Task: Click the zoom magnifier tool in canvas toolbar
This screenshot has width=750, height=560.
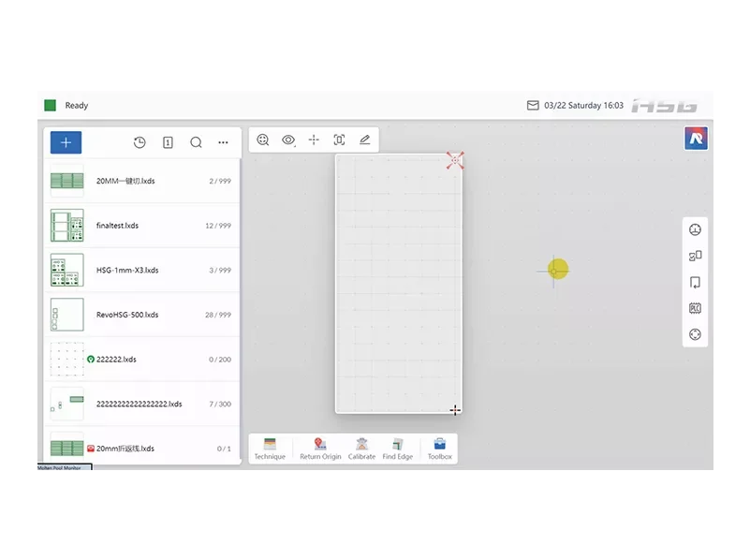Action: [262, 140]
